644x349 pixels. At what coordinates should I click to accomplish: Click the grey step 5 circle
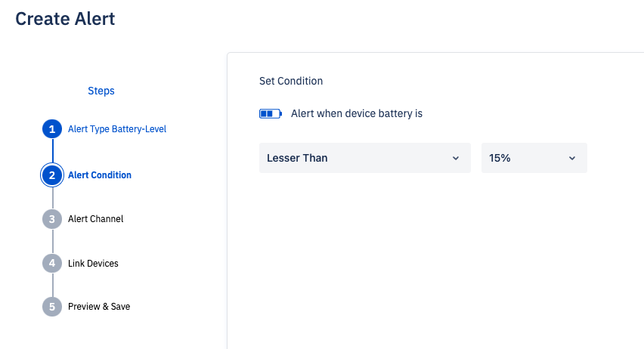(52, 307)
